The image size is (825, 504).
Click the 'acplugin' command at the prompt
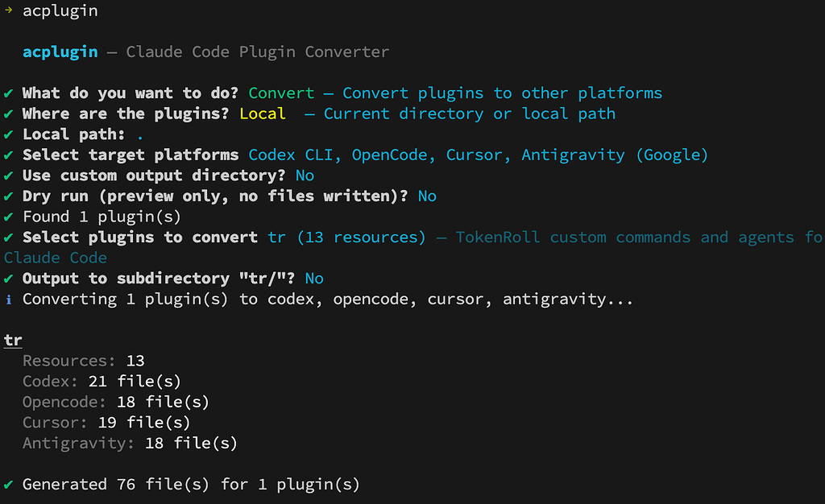click(x=60, y=10)
